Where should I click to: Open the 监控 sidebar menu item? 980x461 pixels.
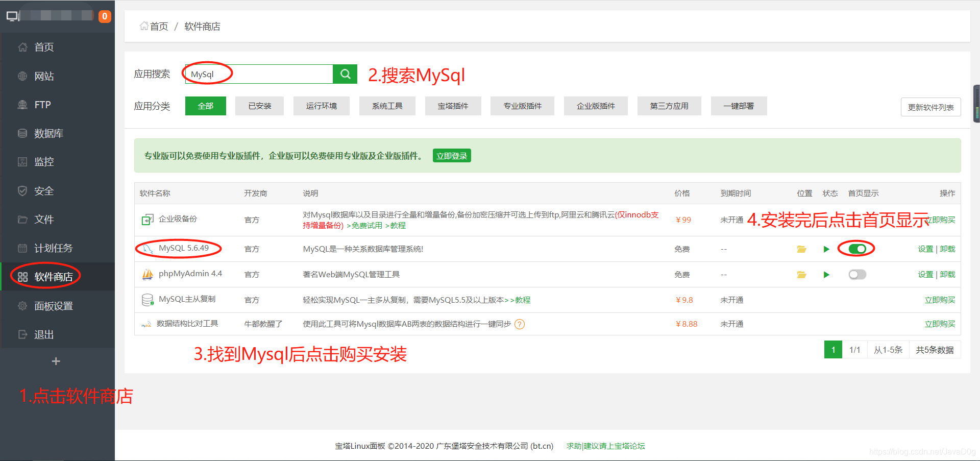tap(57, 162)
